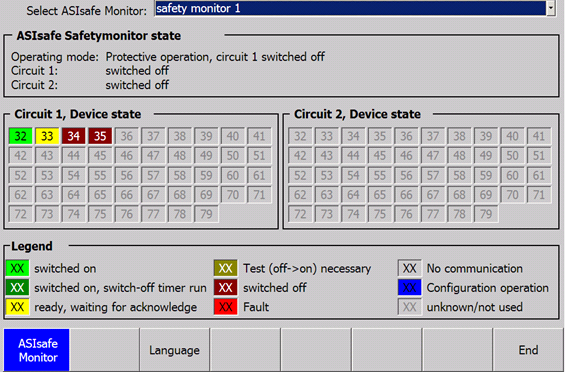Click the 'ready, waiting for acknowledge' legend swatch
565x373 pixels.
[x=17, y=307]
